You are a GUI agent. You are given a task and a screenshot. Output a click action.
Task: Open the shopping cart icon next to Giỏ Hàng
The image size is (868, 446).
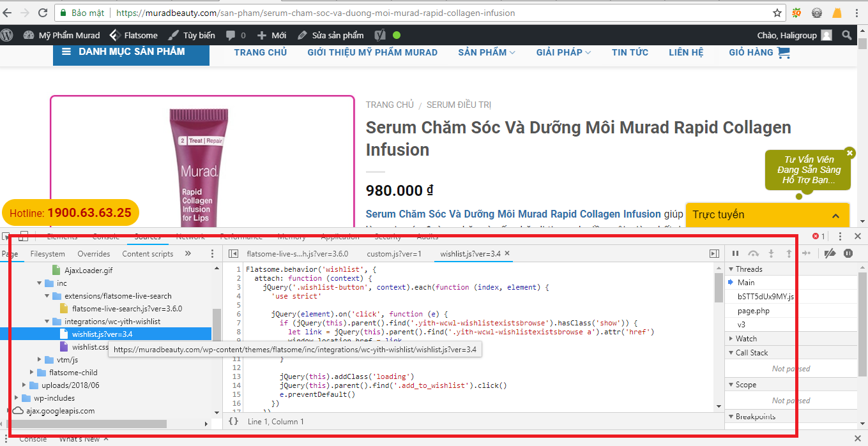pos(784,53)
